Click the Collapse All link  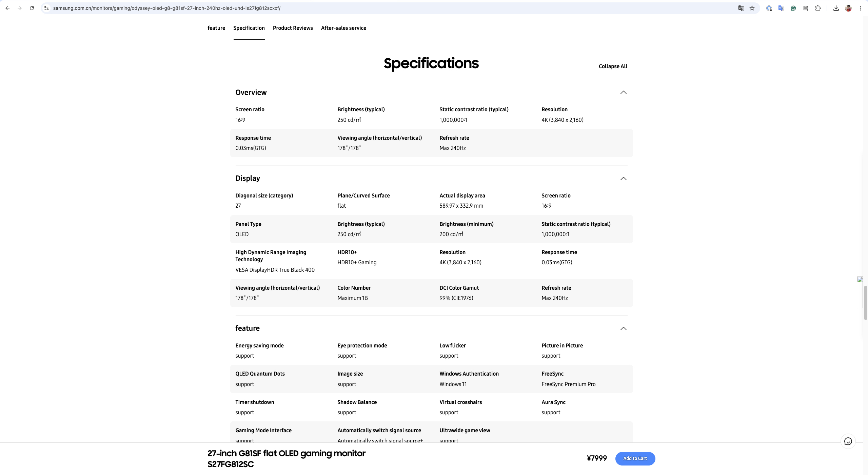[x=613, y=66]
